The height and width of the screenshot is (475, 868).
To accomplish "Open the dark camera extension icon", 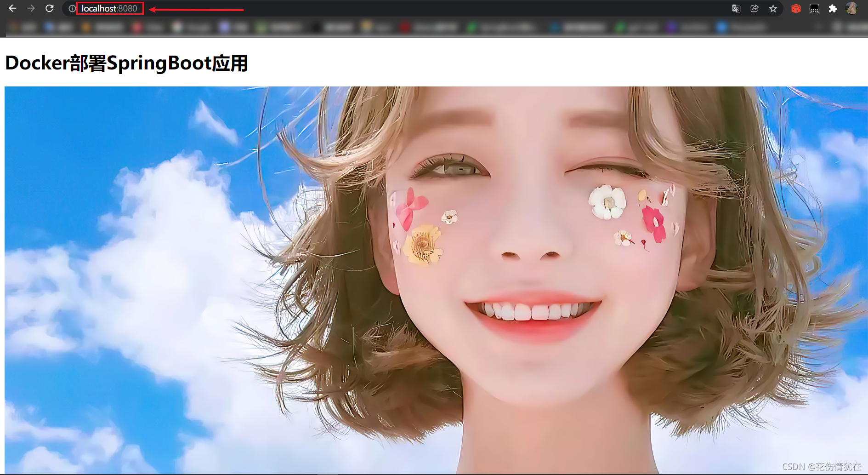I will [814, 8].
